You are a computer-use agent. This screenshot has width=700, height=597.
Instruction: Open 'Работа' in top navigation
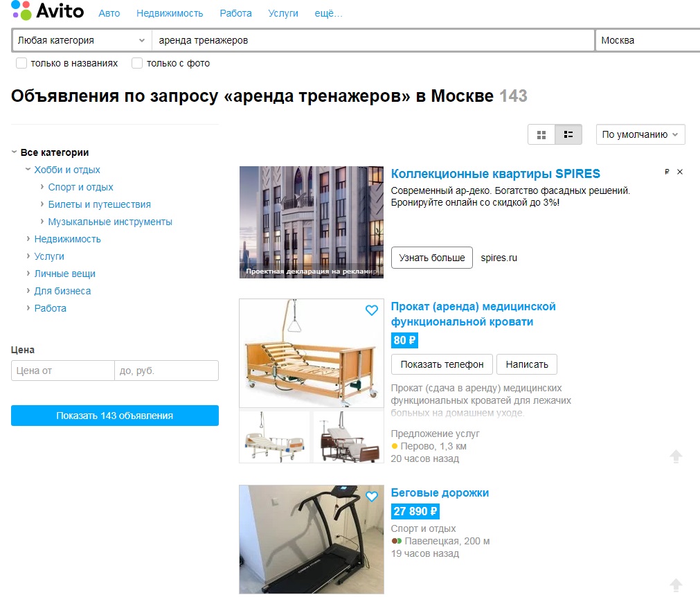click(235, 13)
